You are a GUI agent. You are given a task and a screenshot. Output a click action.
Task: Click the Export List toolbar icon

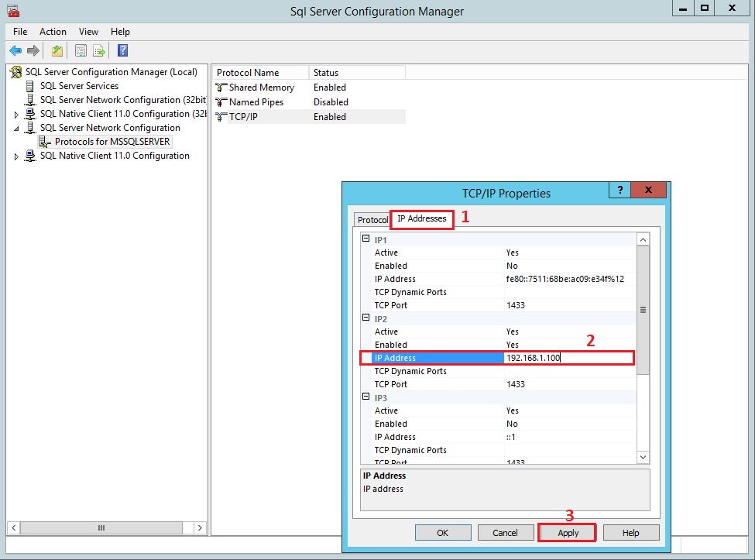pyautogui.click(x=99, y=50)
